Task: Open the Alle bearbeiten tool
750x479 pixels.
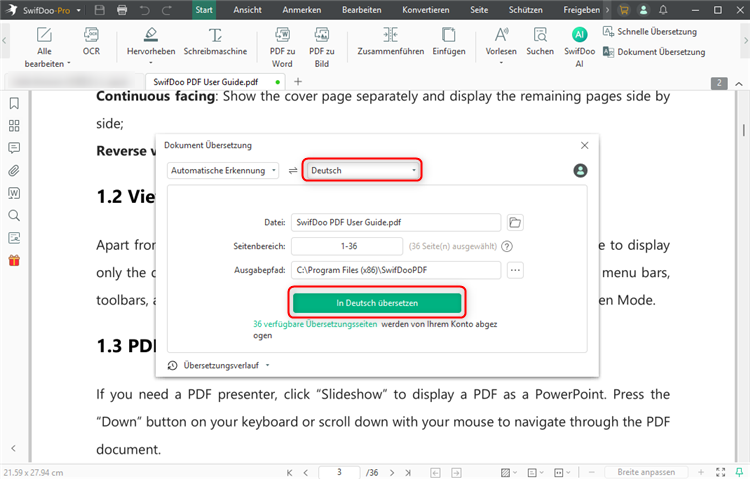Action: click(44, 47)
